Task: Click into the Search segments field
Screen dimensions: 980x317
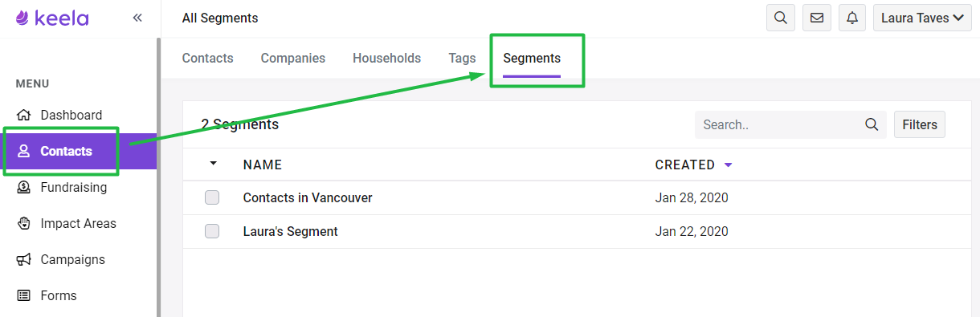Action: point(790,124)
